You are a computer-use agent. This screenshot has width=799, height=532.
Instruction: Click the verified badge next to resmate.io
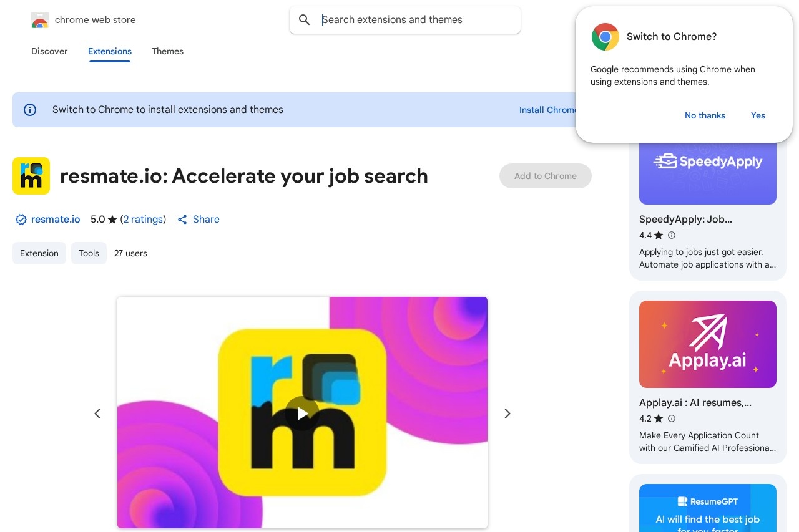pos(21,220)
